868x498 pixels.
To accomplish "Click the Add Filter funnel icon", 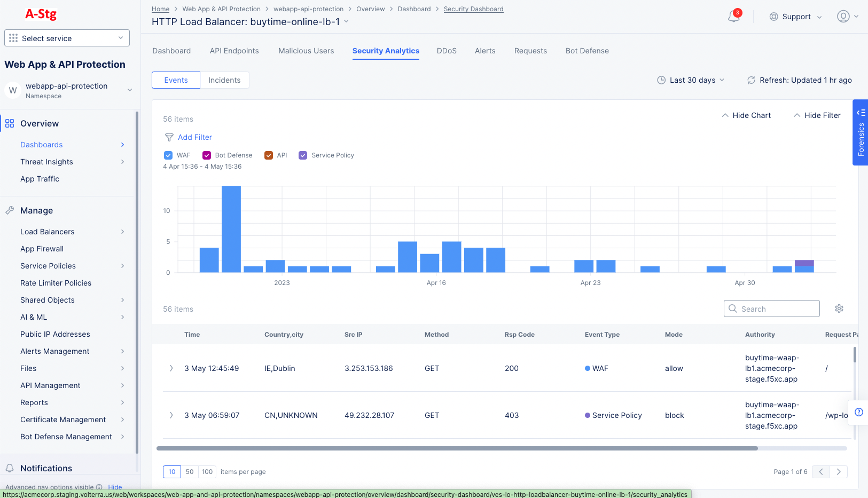I will point(169,137).
